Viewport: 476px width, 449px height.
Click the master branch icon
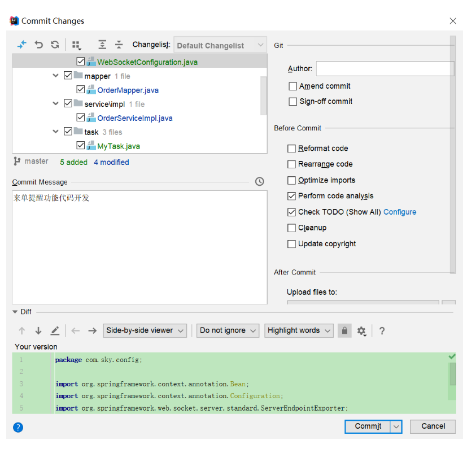click(17, 161)
